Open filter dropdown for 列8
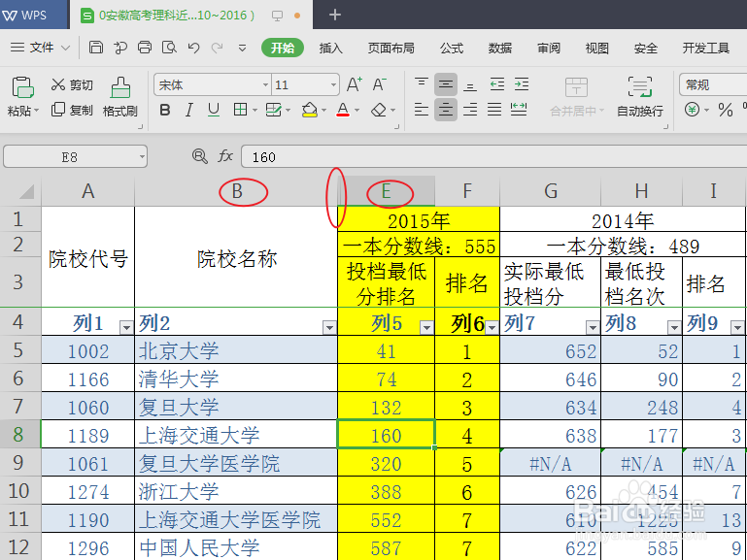Image resolution: width=747 pixels, height=560 pixels. pyautogui.click(x=673, y=327)
